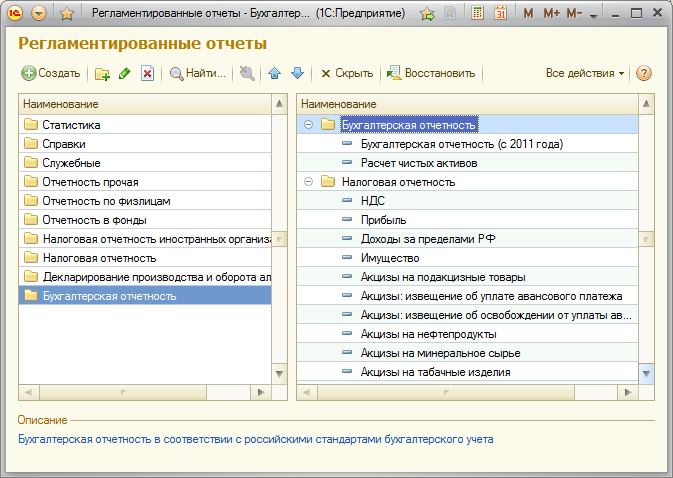Image resolution: width=673 pixels, height=478 pixels.
Task: Click the Создать (create) button
Action: coord(51,73)
